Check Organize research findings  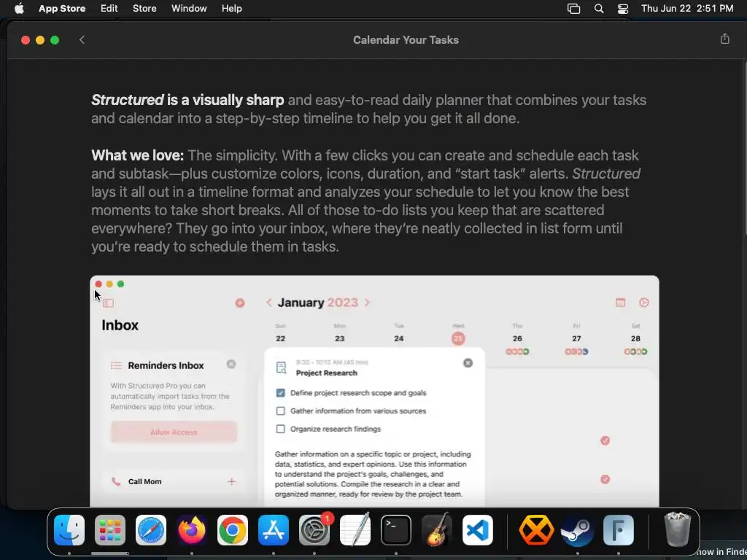coord(281,429)
